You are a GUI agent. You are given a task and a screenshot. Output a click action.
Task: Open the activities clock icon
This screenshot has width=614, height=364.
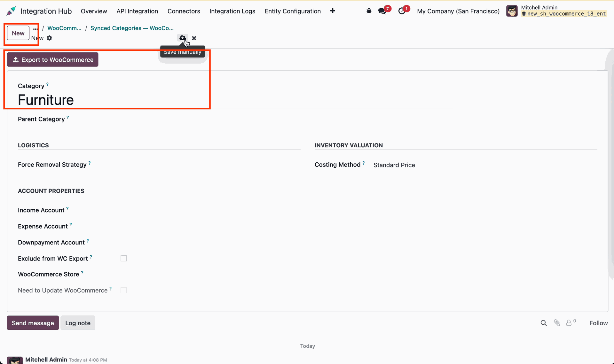402,11
